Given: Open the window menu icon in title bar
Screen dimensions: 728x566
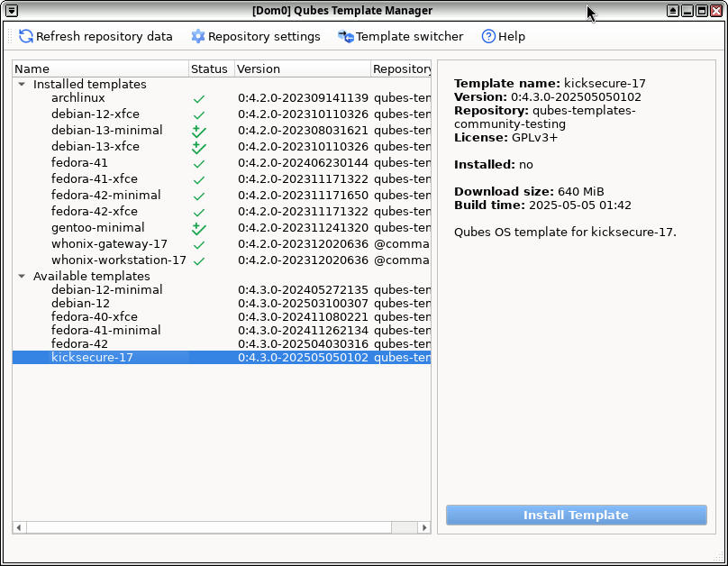Looking at the screenshot, I should coord(12,10).
